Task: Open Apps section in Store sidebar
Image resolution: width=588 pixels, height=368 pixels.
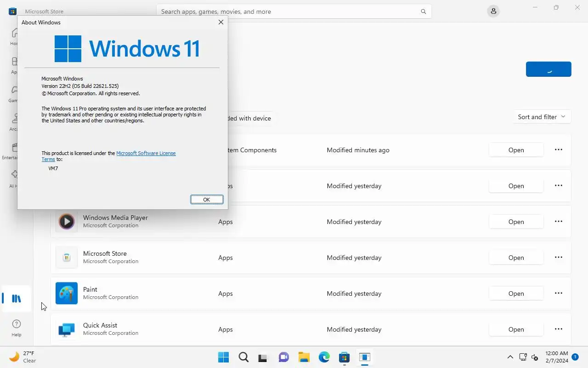Action: (14, 65)
